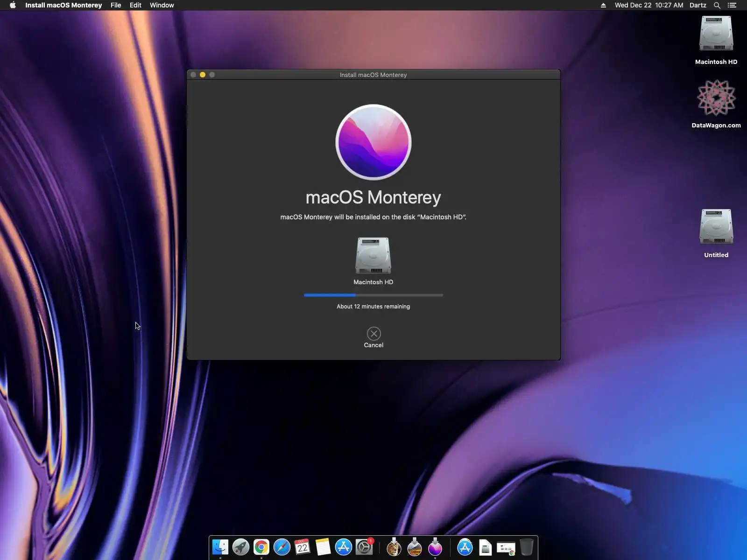This screenshot has width=747, height=560.
Task: Click the 'Macintosh HD' label under installer disk
Action: [x=373, y=282]
